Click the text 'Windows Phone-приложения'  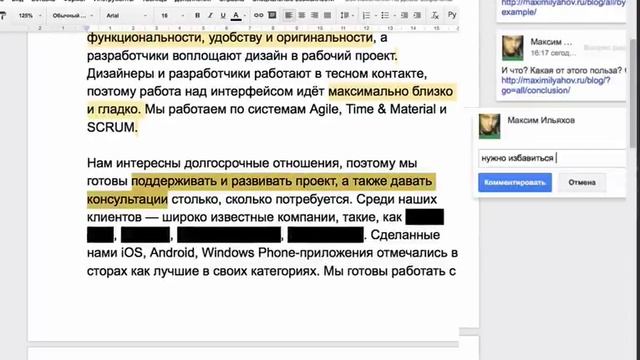tap(287, 253)
